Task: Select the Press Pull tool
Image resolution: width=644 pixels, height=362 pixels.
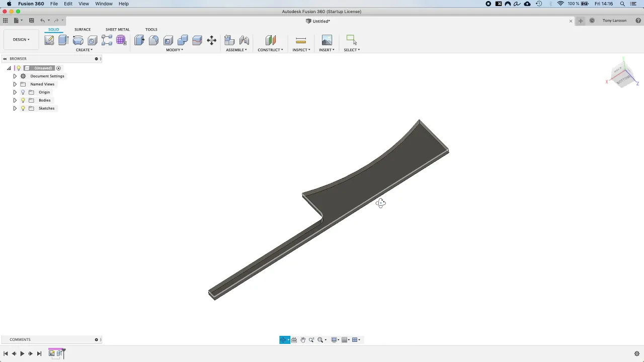Action: click(139, 40)
